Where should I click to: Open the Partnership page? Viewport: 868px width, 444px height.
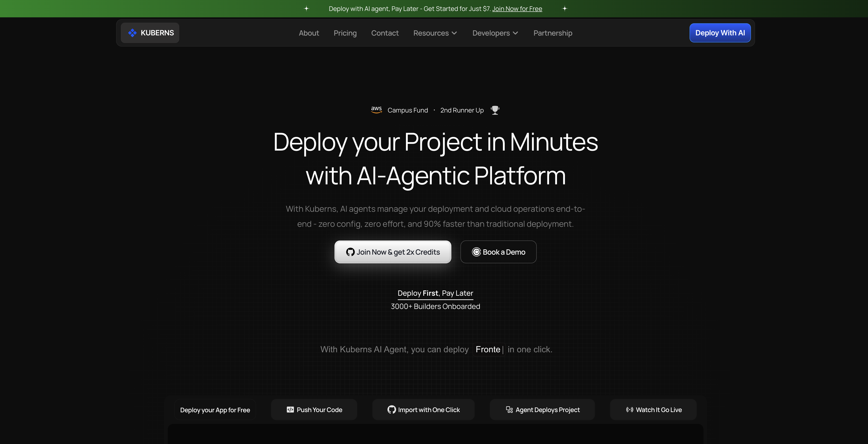point(553,33)
